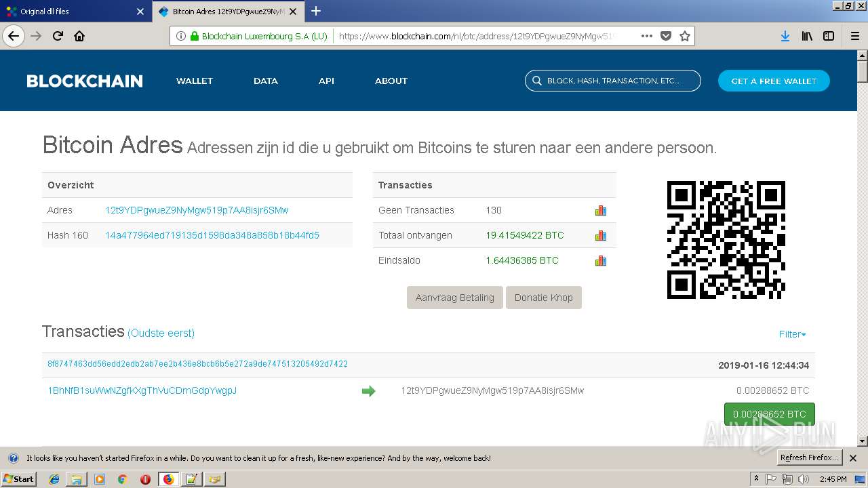Click the transaction date 2019-01-16 12:44:34
This screenshot has width=868, height=488.
[x=764, y=365]
